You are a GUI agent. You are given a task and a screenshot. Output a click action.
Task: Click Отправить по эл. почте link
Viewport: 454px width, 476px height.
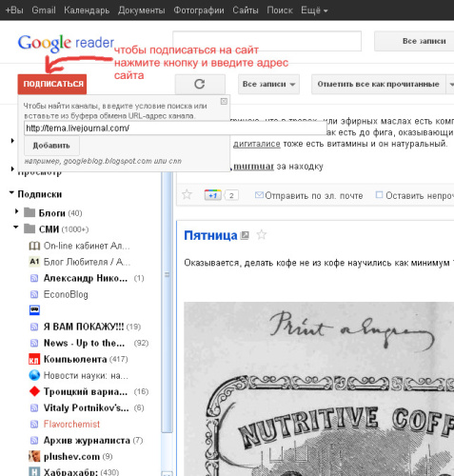click(314, 195)
